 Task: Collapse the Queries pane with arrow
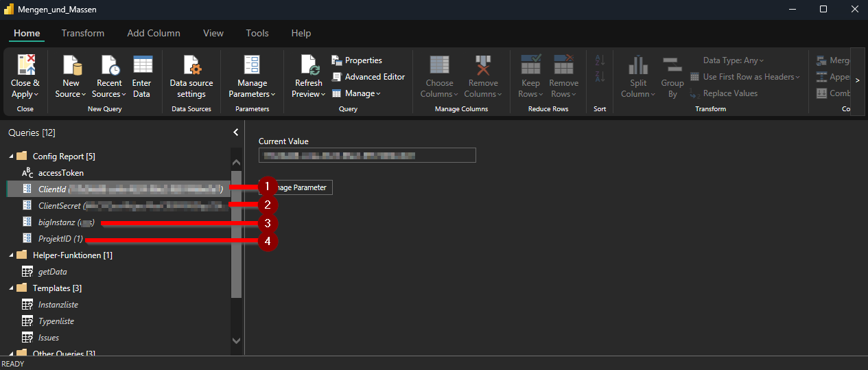click(x=236, y=132)
